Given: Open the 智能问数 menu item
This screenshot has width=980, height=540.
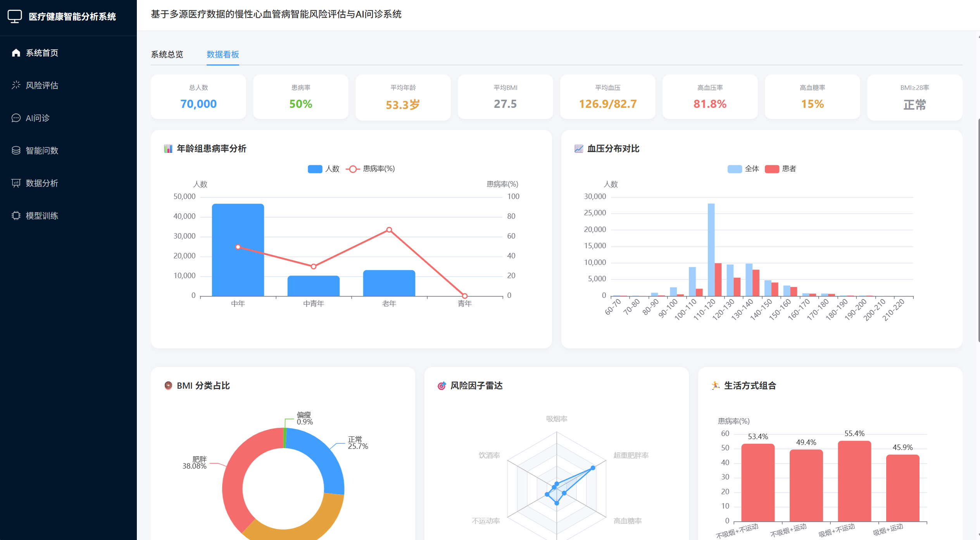Looking at the screenshot, I should [x=68, y=151].
